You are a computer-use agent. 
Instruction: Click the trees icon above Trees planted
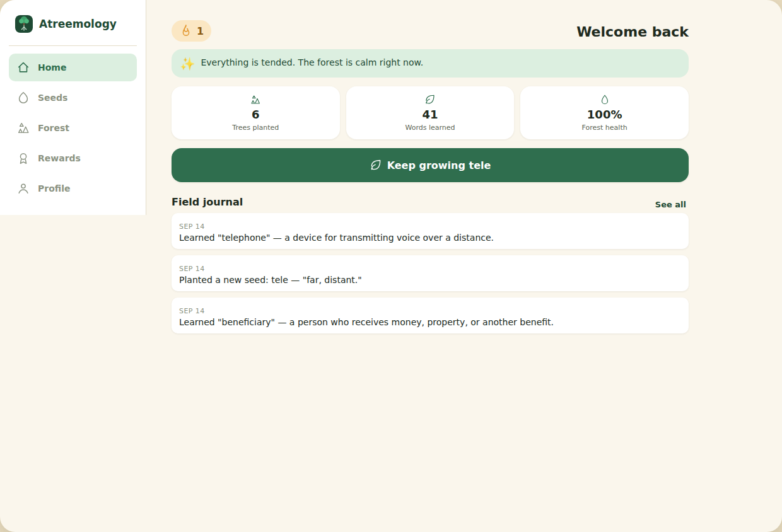(x=255, y=100)
